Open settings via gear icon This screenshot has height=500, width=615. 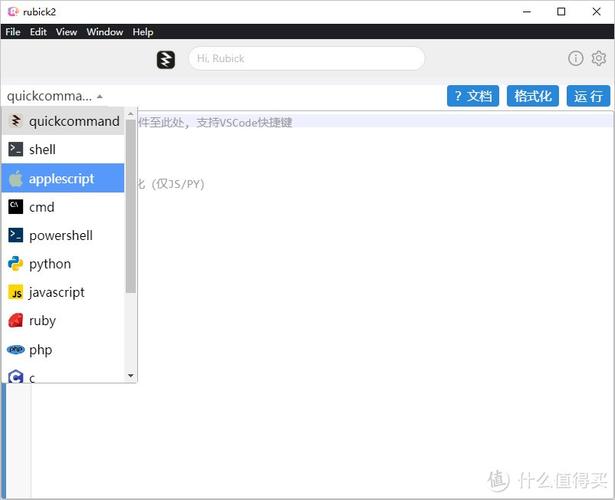pos(599,58)
